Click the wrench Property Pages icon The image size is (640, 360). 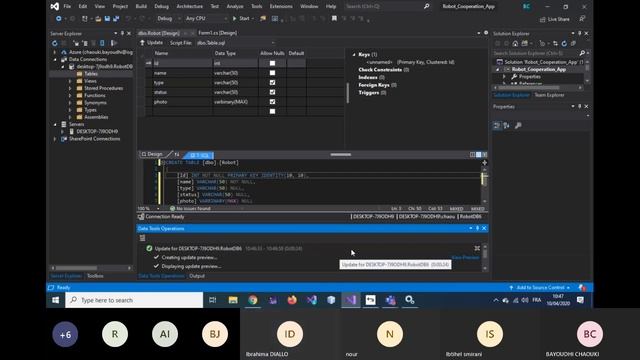click(x=518, y=126)
